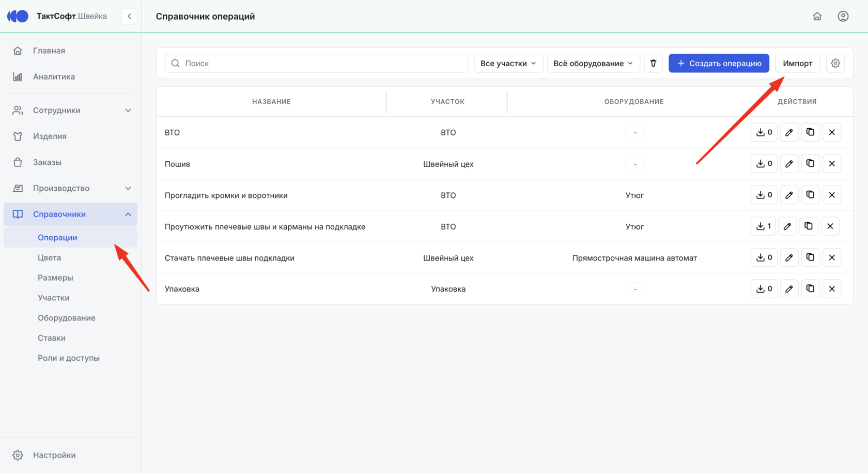Viewport: 868px width, 473px height.
Task: Click the download counter for Пошив row
Action: (764, 164)
